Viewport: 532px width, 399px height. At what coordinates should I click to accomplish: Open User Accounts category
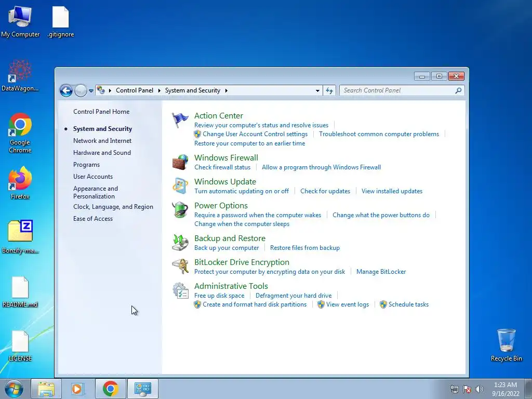[93, 177]
